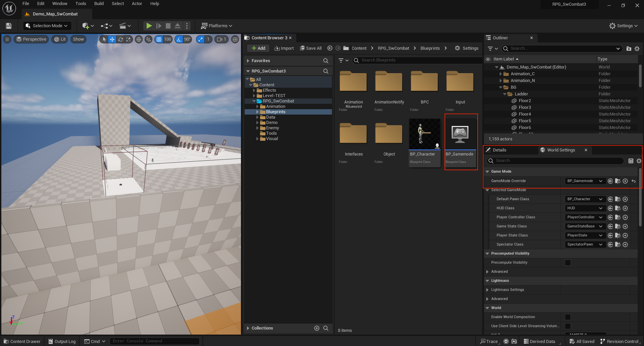Reset GameMode Override to default arrow

point(634,181)
